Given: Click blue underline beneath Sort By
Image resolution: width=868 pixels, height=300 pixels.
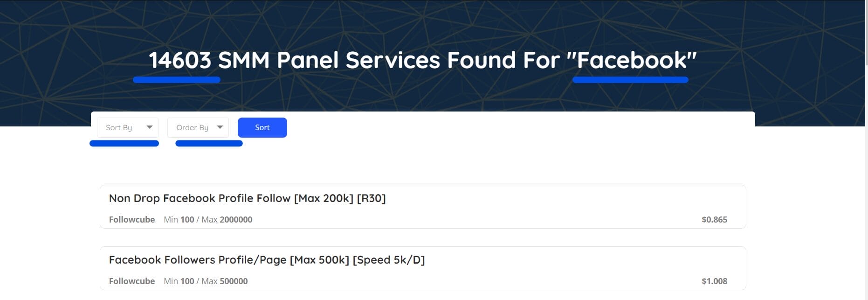Looking at the screenshot, I should click(124, 143).
